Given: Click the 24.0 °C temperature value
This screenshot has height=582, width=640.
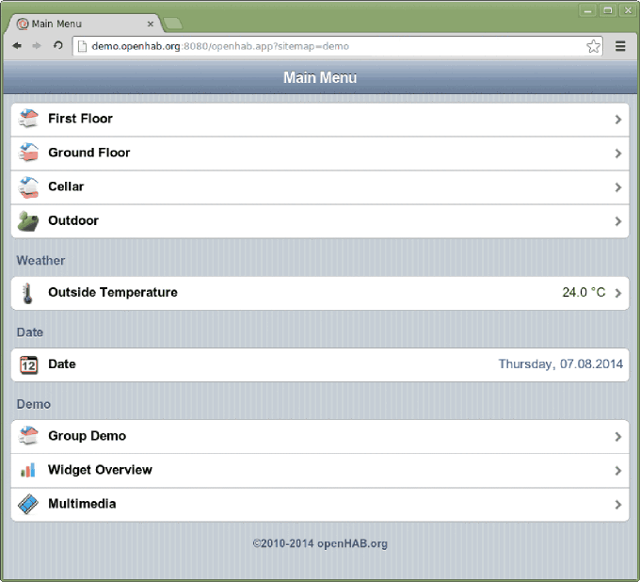Looking at the screenshot, I should [584, 292].
